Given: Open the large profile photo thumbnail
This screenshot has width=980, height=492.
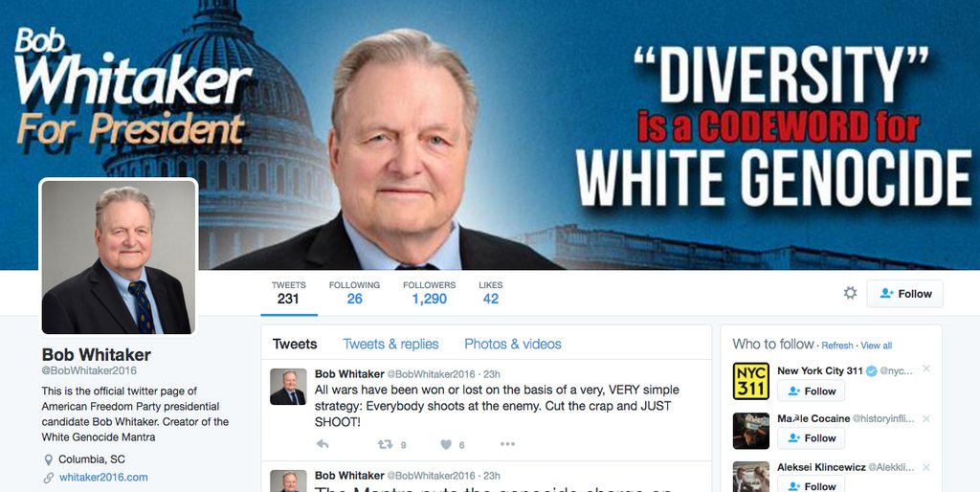Looking at the screenshot, I should (x=119, y=257).
